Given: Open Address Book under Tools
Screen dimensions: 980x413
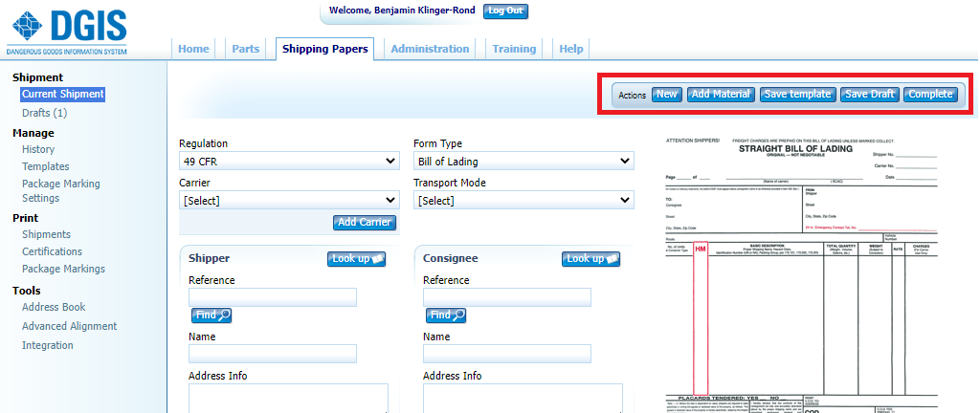Looking at the screenshot, I should click(x=54, y=307).
